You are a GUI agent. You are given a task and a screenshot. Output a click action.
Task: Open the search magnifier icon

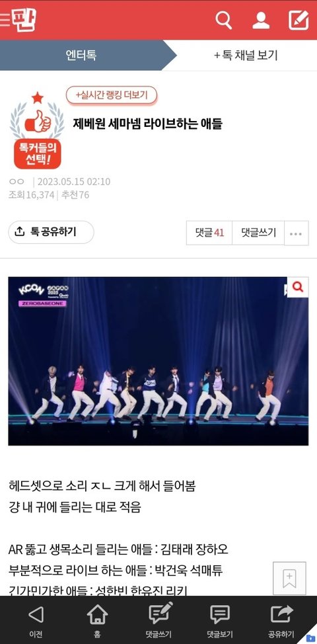coord(223,20)
